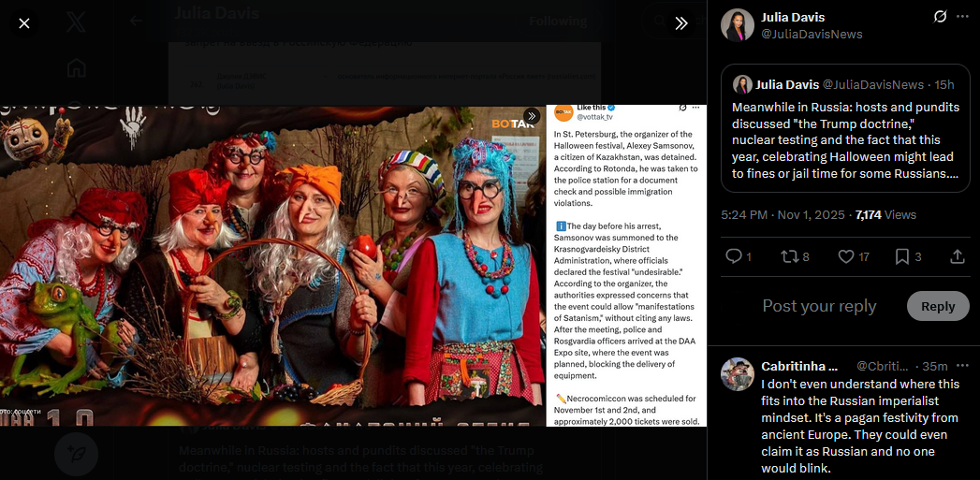The height and width of the screenshot is (480, 980).
Task: Open Cabritinha display name link
Action: (799, 366)
